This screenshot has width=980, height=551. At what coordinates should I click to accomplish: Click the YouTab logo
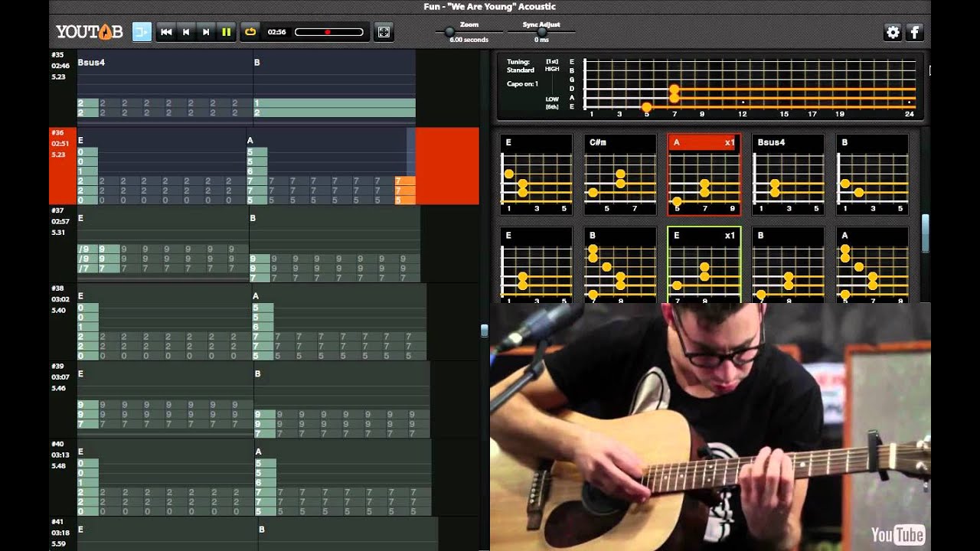(90, 32)
